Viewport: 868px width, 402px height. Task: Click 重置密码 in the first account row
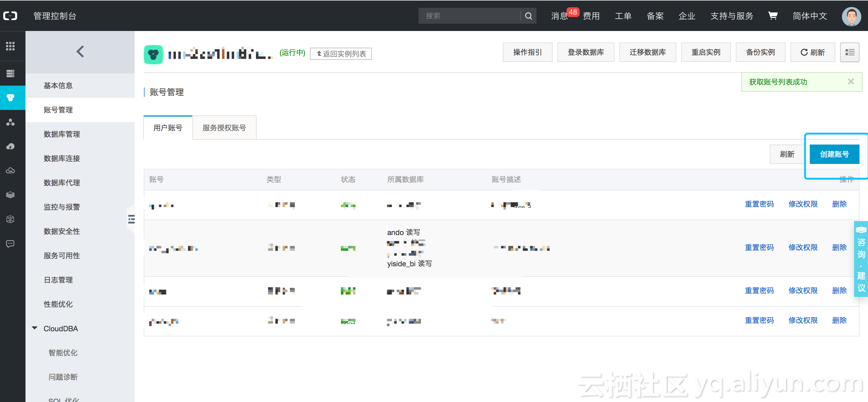point(759,204)
